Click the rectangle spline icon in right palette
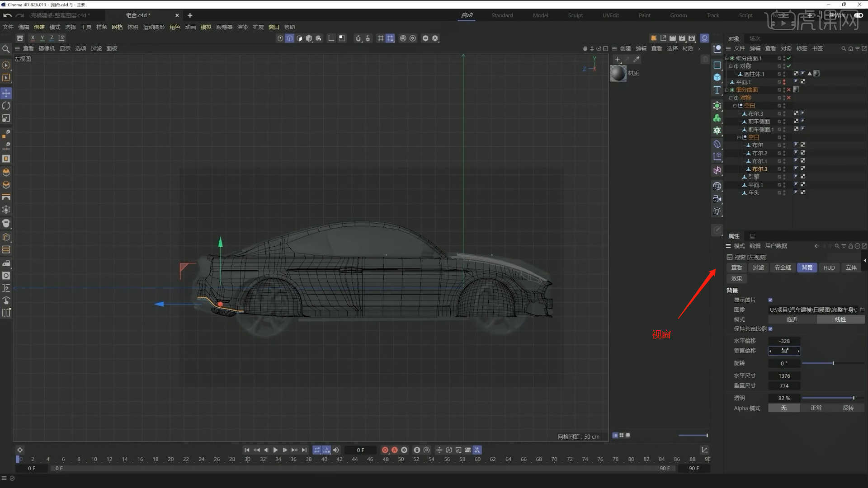The height and width of the screenshot is (488, 868). tap(717, 65)
